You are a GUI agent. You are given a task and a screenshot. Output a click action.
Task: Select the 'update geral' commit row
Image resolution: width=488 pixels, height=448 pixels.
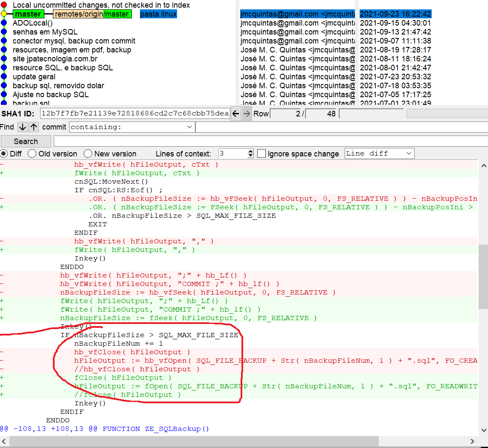tap(34, 77)
